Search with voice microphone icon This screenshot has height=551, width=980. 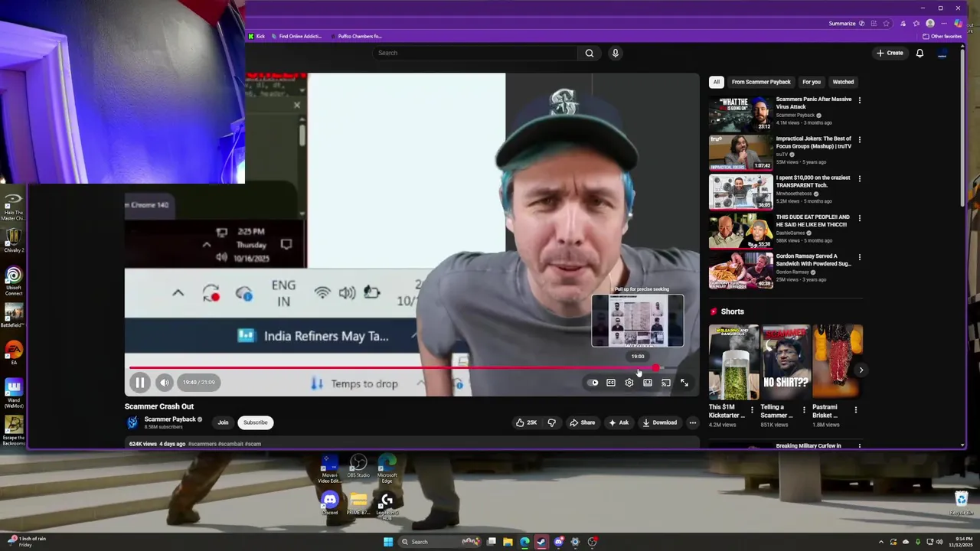pyautogui.click(x=615, y=53)
